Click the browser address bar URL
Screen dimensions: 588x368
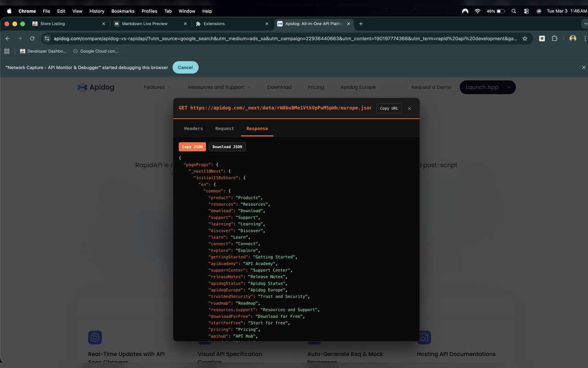(285, 39)
